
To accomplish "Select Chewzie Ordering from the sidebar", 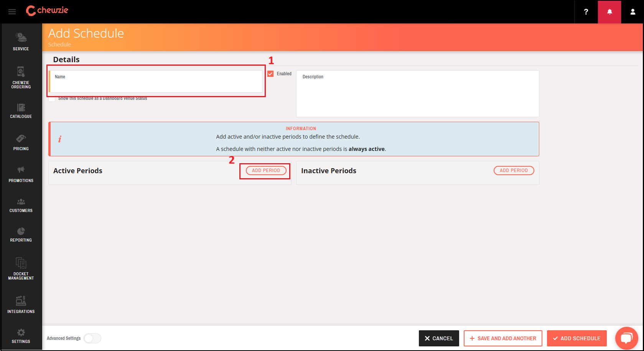I will point(21,76).
